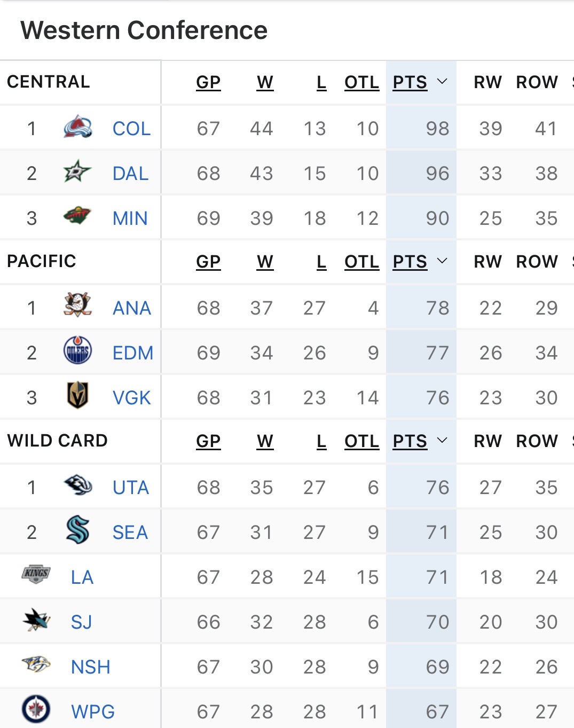Click the Dallas Stars logo icon

point(77,172)
